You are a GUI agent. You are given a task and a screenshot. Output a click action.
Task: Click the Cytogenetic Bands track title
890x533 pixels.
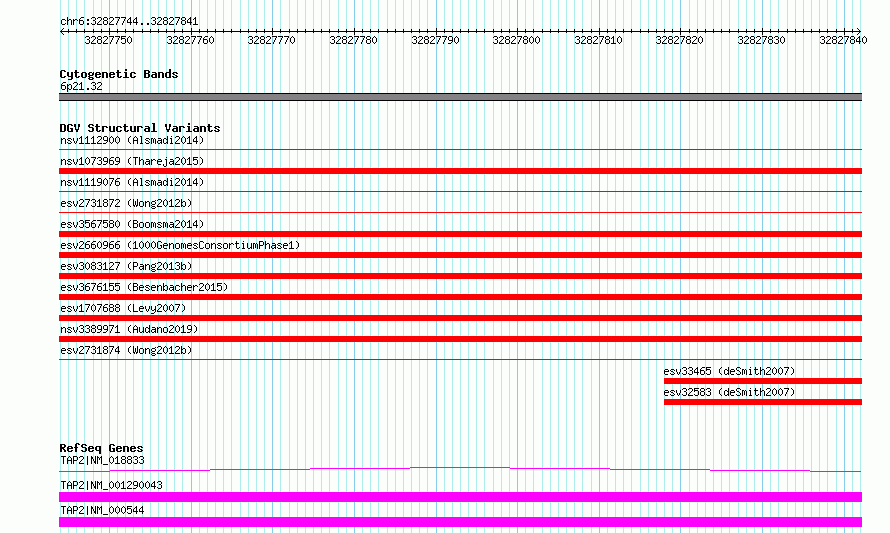coord(119,74)
